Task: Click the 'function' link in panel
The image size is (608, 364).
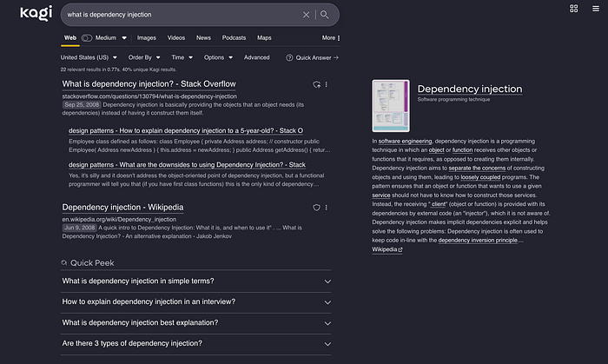Action: point(462,150)
